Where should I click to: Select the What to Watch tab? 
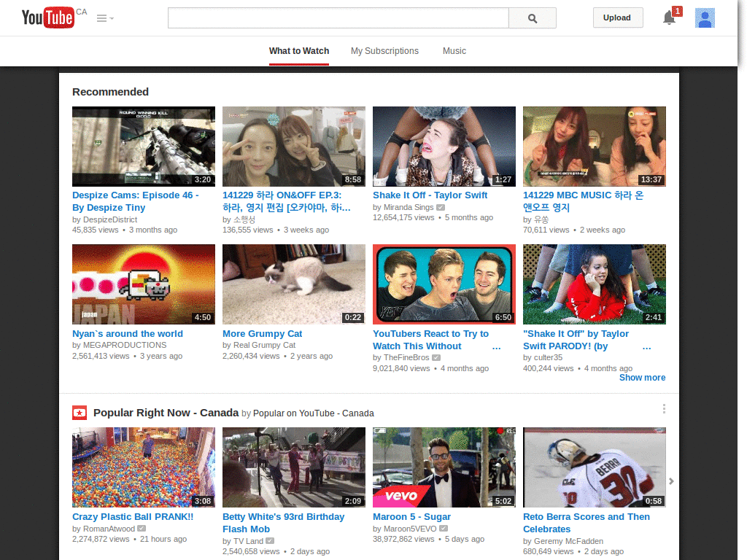click(298, 51)
